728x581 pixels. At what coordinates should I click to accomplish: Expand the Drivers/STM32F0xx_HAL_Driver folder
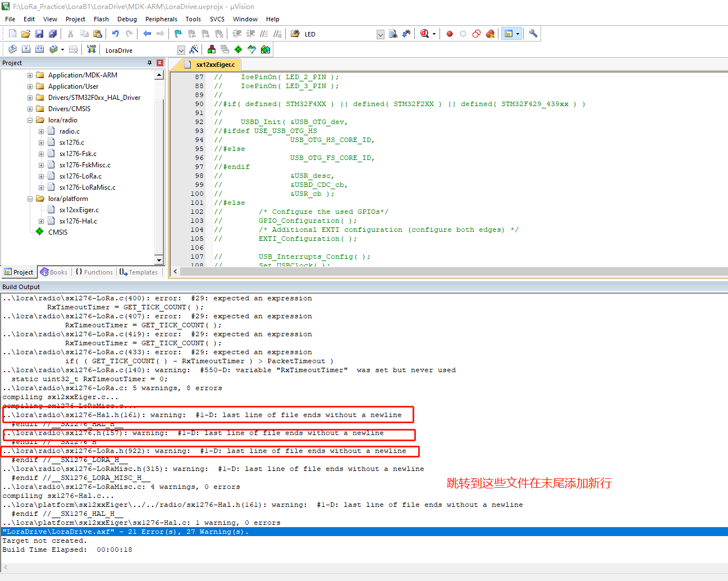[30, 98]
